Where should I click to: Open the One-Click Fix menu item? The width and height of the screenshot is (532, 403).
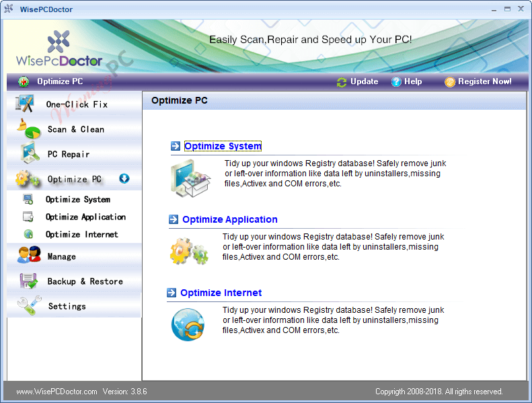pos(74,104)
